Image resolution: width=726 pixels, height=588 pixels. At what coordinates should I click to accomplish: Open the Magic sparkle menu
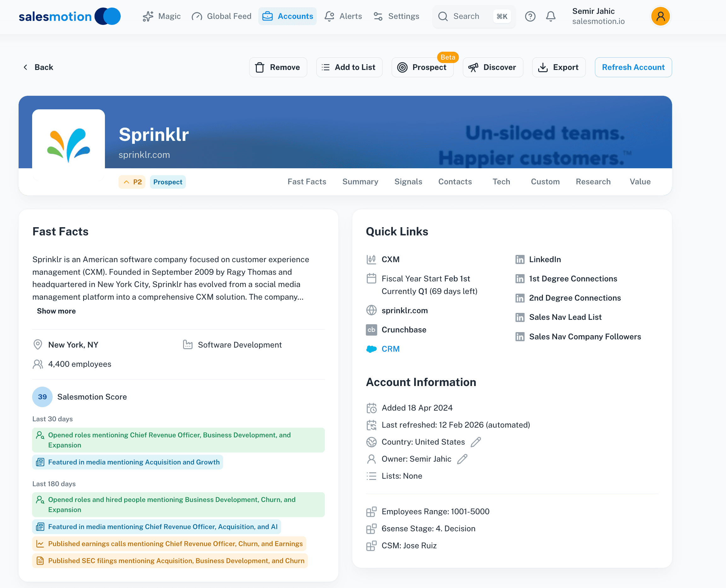pyautogui.click(x=162, y=16)
